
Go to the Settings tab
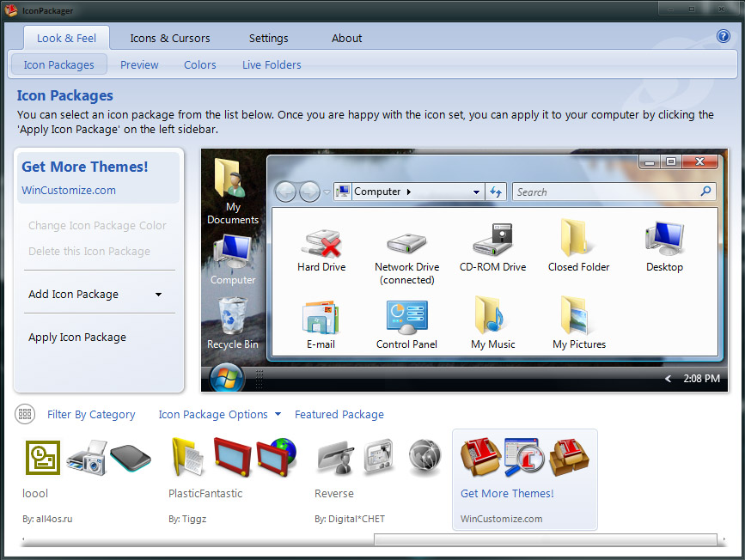tap(268, 38)
